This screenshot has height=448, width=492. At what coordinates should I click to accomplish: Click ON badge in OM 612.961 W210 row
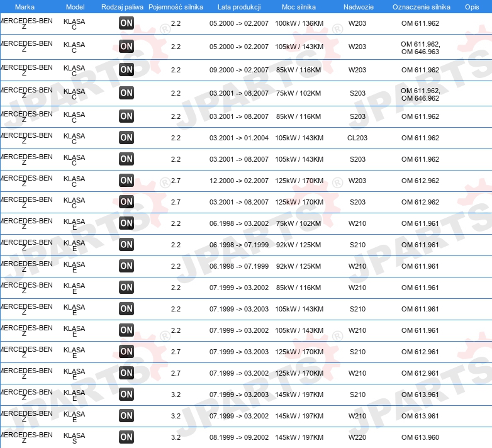pos(126,372)
